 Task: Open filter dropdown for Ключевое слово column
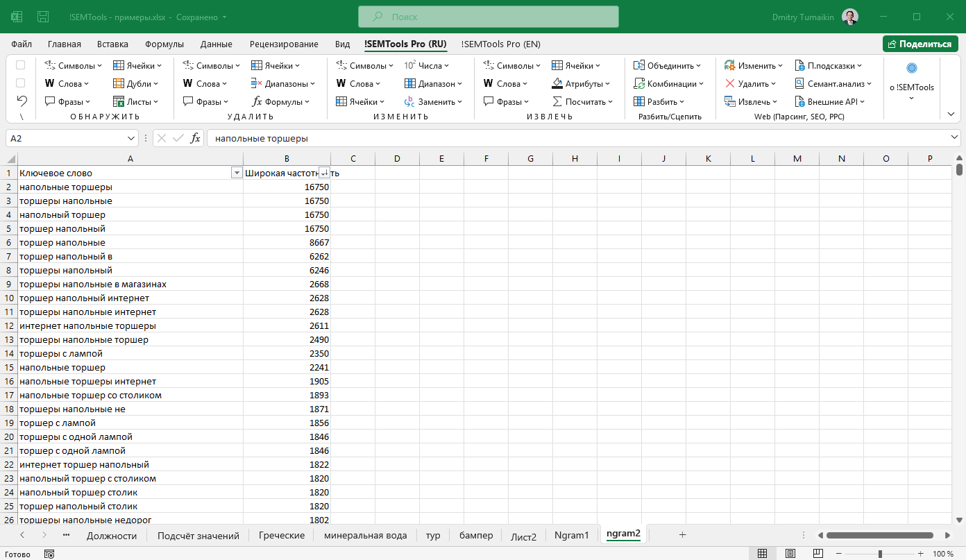(236, 173)
